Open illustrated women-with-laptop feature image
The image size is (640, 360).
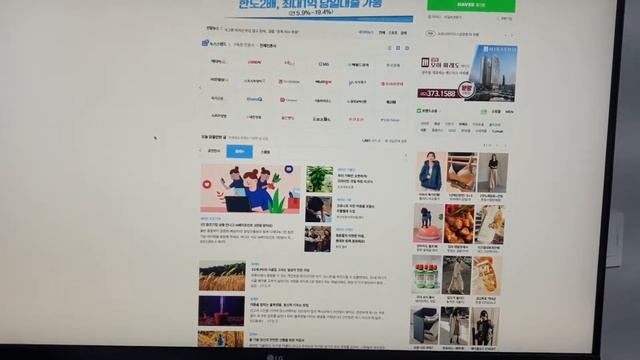pyautogui.click(x=250, y=189)
